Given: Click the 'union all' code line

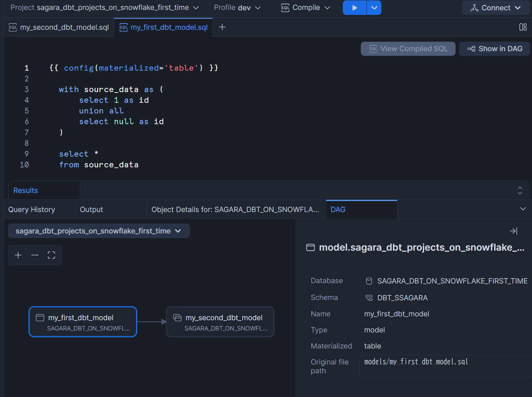Looking at the screenshot, I should [101, 111].
